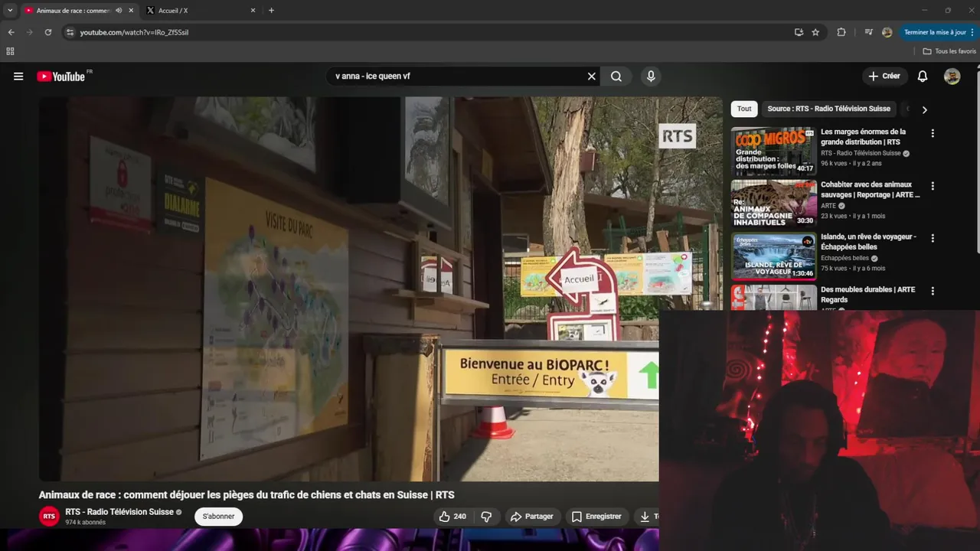The height and width of the screenshot is (551, 980).
Task: Open Tous les favoris folder
Action: [x=949, y=51]
